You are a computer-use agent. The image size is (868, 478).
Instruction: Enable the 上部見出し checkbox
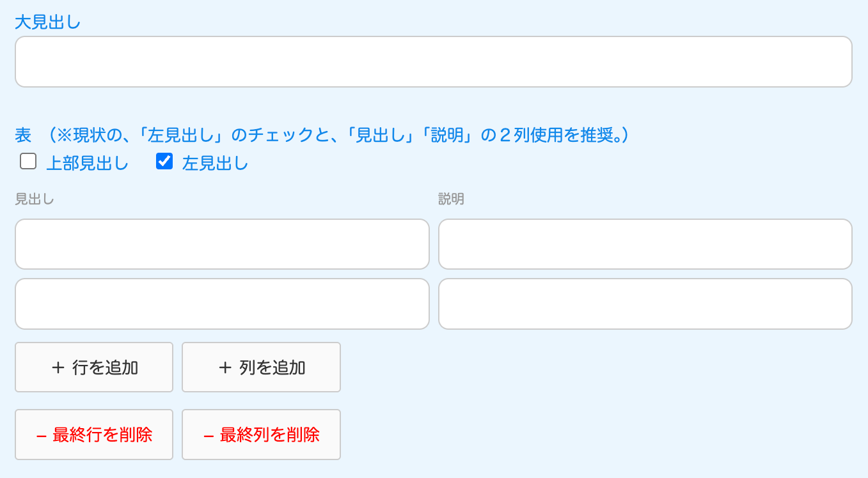(x=28, y=162)
